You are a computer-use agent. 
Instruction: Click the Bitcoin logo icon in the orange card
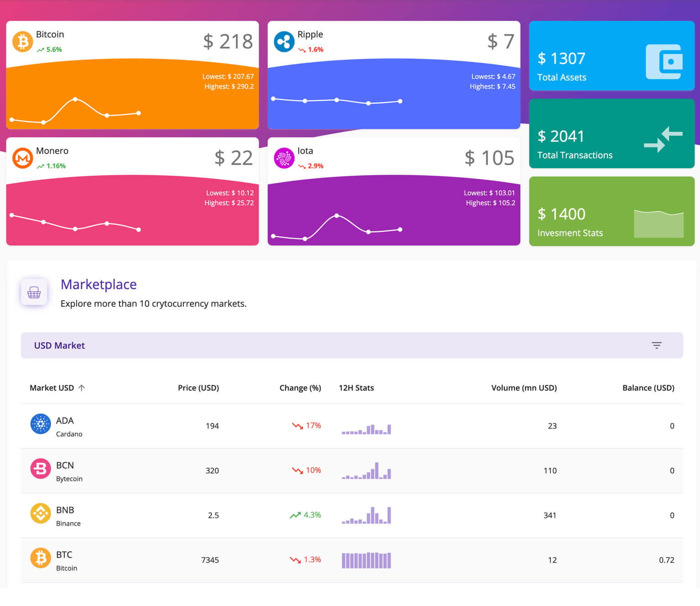tap(22, 42)
